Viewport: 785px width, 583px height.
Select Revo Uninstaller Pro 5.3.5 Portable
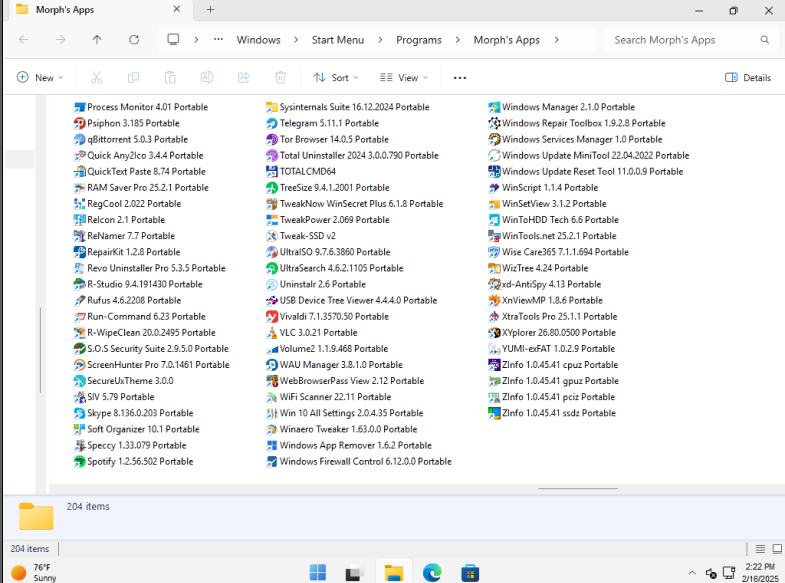(150, 268)
